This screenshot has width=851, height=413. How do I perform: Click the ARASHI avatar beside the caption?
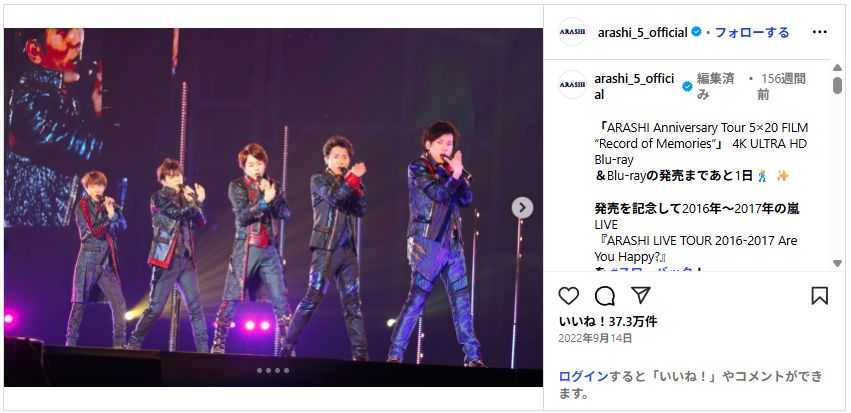click(572, 85)
